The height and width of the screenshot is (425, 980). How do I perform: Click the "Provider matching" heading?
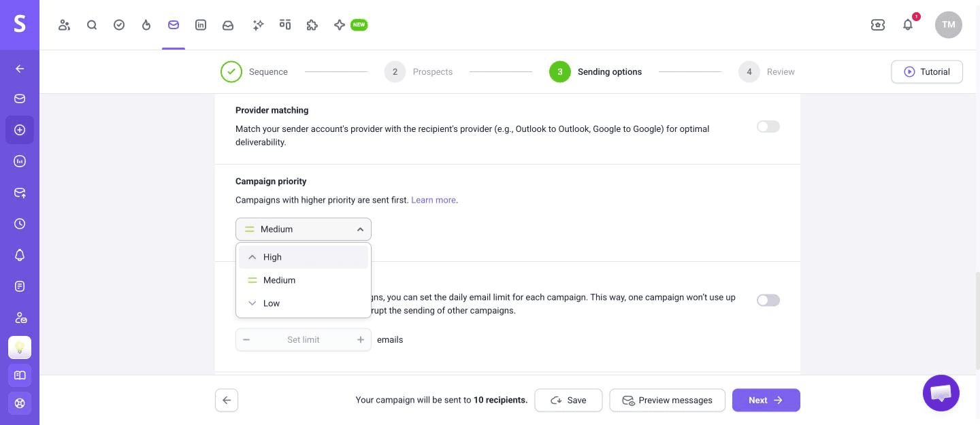pos(272,110)
